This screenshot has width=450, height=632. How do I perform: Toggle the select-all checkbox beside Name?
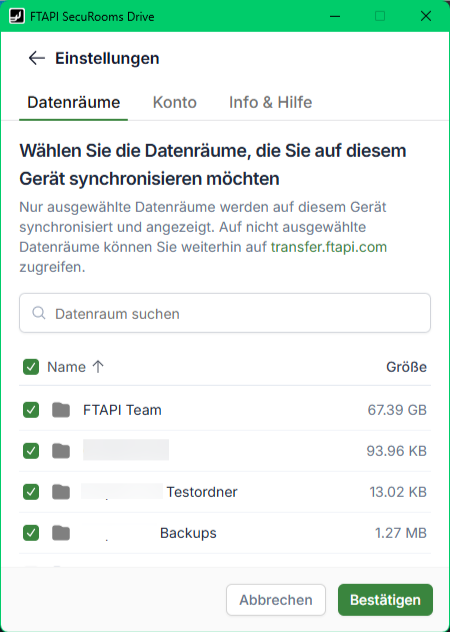point(31,367)
